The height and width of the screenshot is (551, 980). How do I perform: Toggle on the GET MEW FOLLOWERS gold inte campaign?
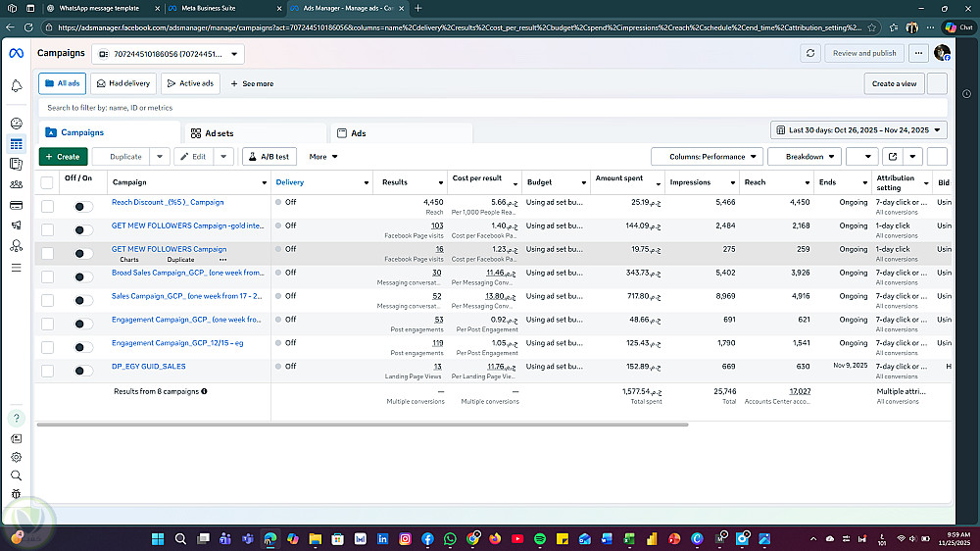point(82,230)
